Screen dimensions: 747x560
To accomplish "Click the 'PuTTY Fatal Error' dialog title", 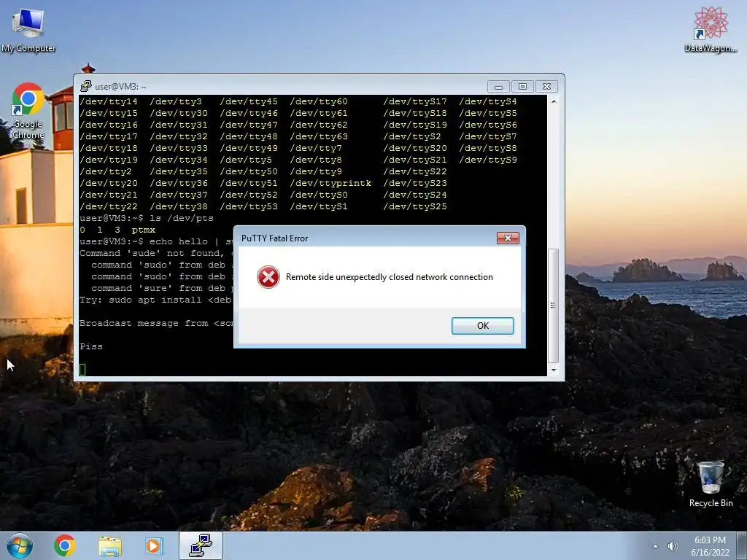I will click(x=274, y=238).
